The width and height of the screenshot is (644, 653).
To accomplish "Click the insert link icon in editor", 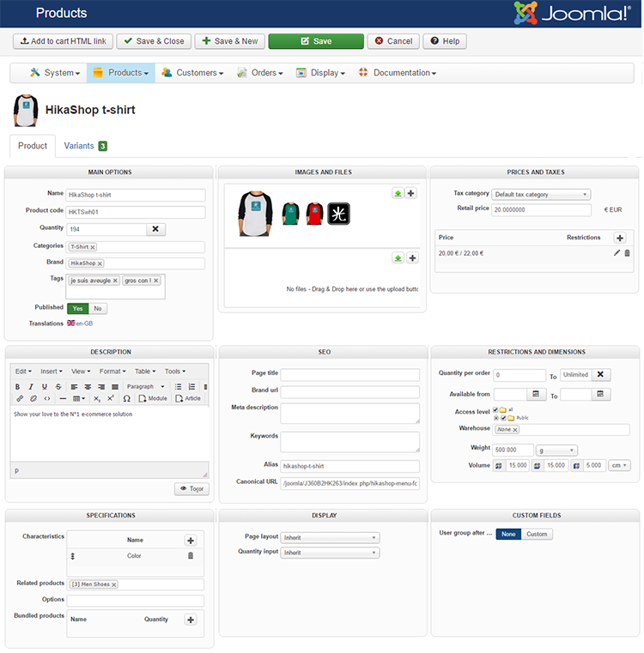I will pyautogui.click(x=20, y=398).
